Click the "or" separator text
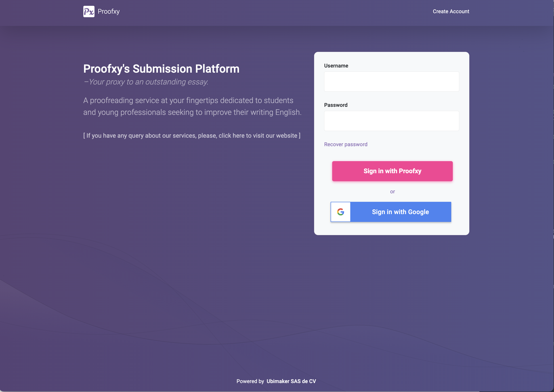Screen dimensions: 554x392 (392, 191)
